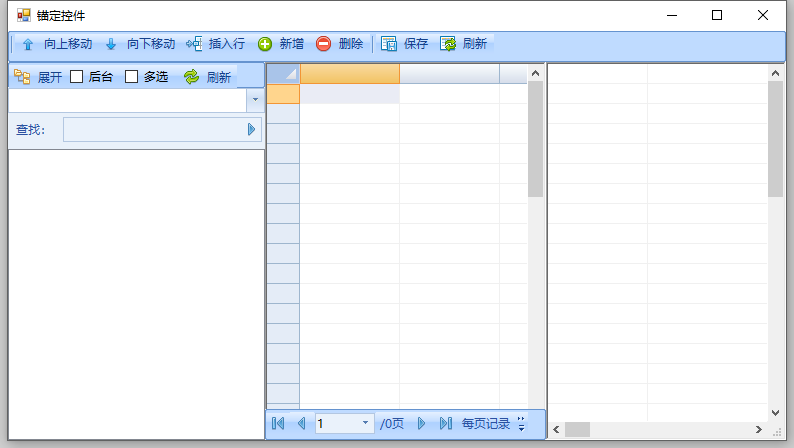Click the 查找 search input field
This screenshot has height=448, width=794.
point(162,130)
